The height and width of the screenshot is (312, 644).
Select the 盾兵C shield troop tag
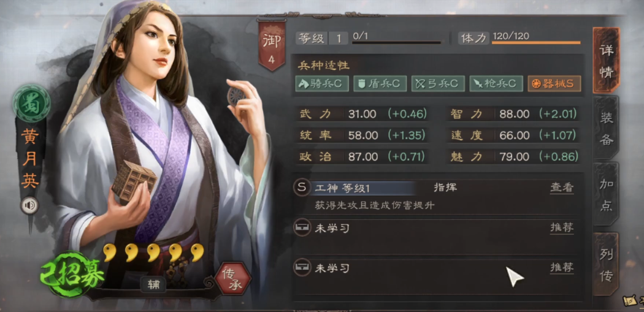(x=380, y=84)
